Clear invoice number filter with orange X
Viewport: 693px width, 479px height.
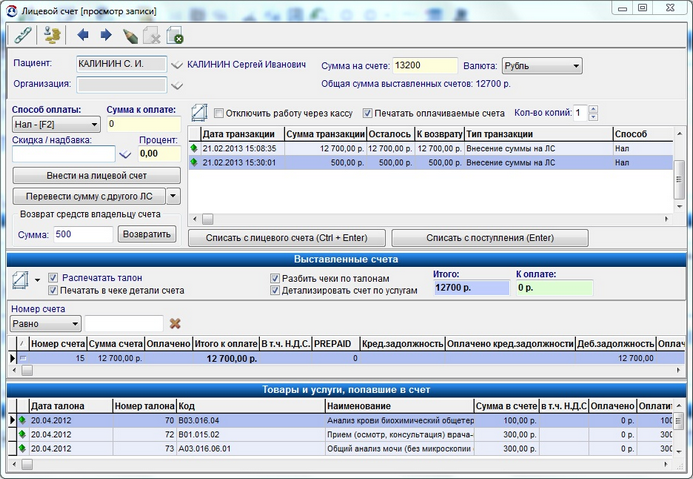(x=175, y=324)
